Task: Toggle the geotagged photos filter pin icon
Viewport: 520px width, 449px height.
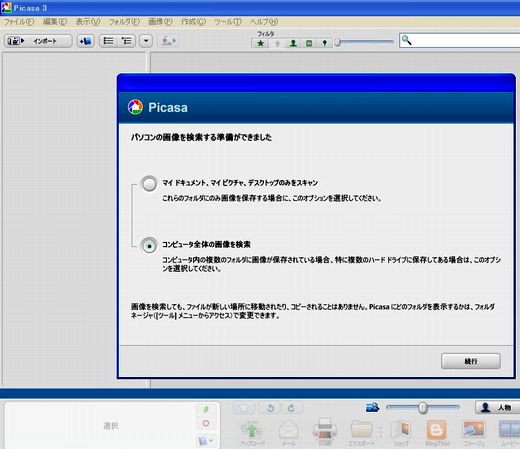Action: coord(325,43)
